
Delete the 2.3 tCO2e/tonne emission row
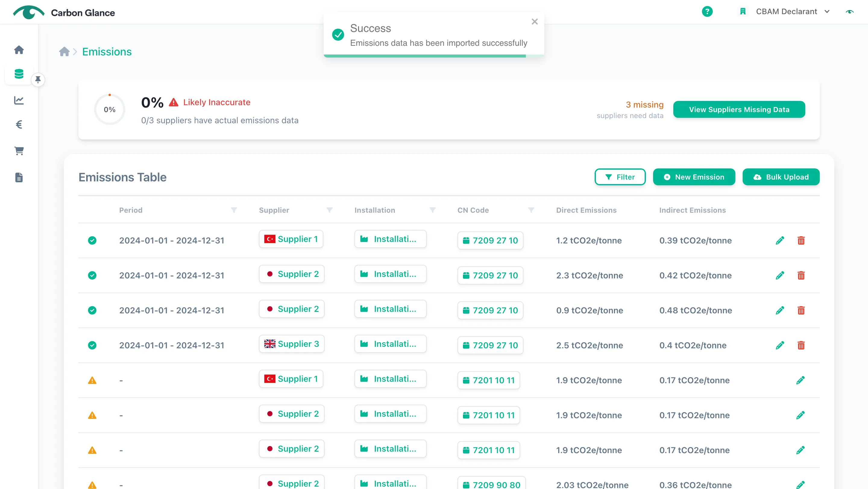coord(801,275)
